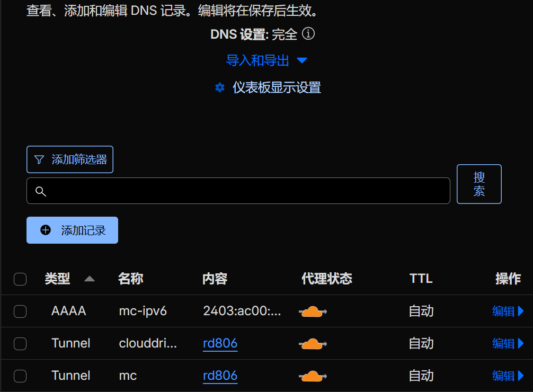Click the AAAA type cell
Screen dimensions: 533x392
[x=69, y=311]
